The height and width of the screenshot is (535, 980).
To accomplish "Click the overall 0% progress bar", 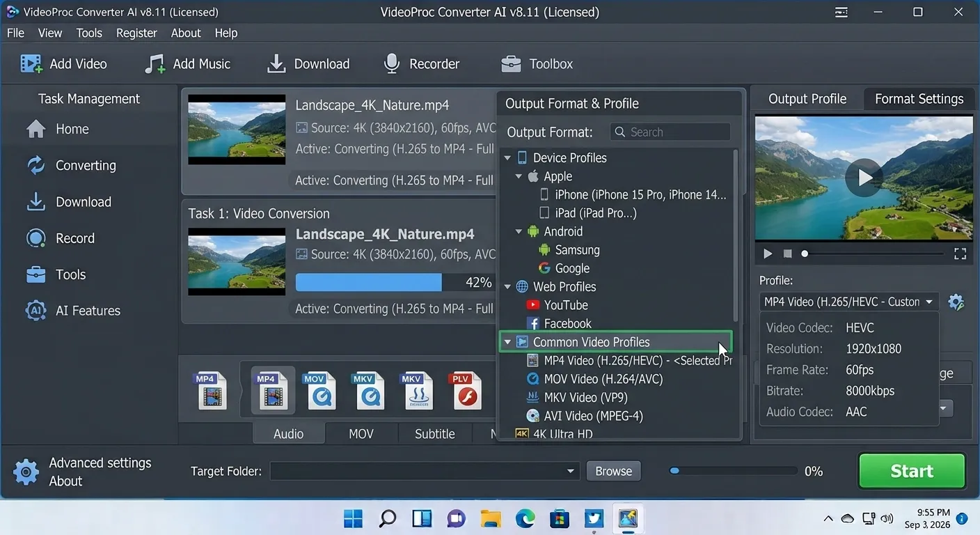I will click(x=732, y=471).
